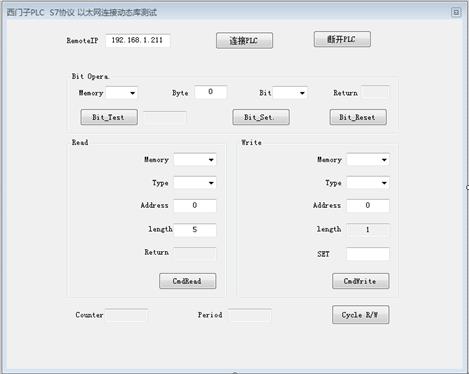Click the Read length field
This screenshot has height=374, width=469.
195,230
